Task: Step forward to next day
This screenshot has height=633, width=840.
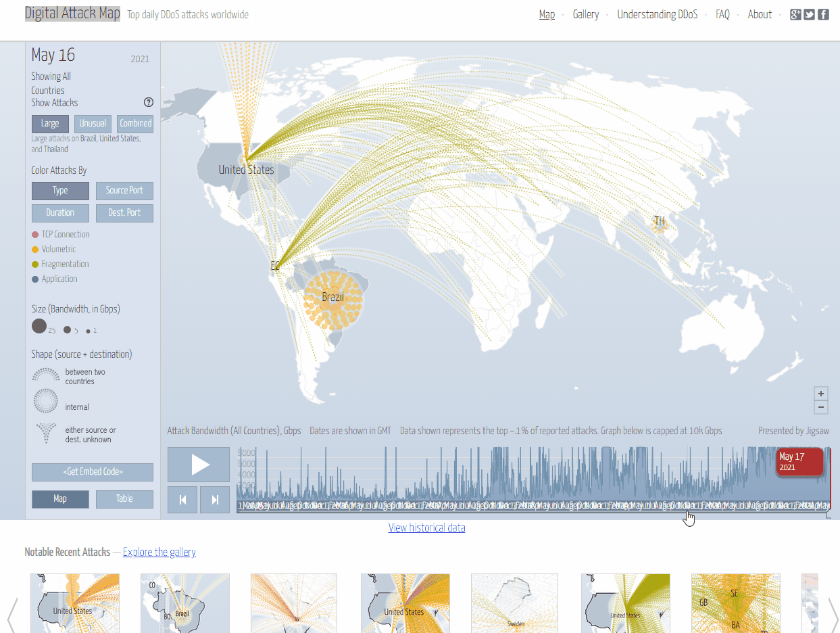Action: tap(216, 500)
